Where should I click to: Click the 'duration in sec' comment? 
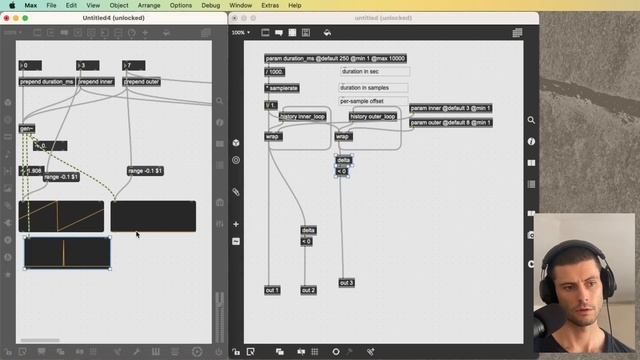click(x=375, y=71)
